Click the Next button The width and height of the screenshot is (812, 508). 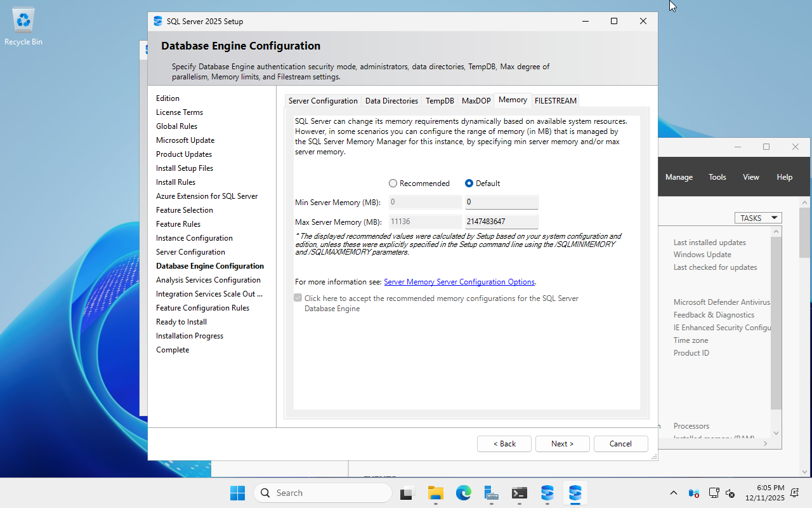[x=562, y=444]
